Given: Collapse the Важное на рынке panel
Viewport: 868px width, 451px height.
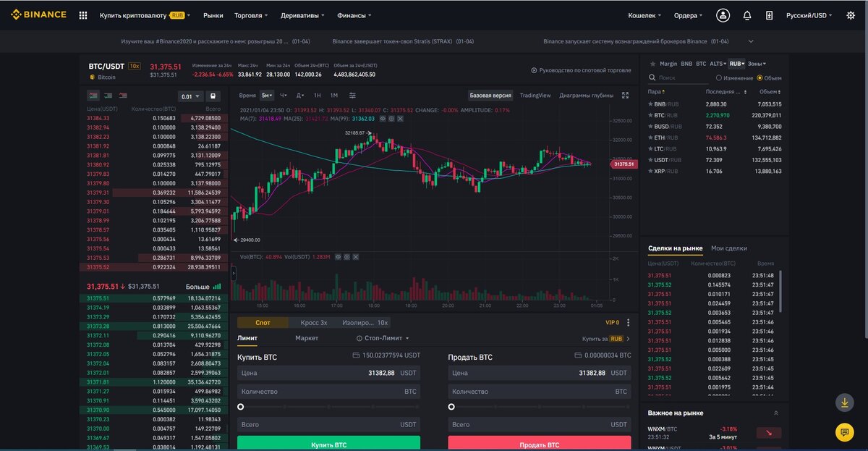Looking at the screenshot, I should point(776,413).
